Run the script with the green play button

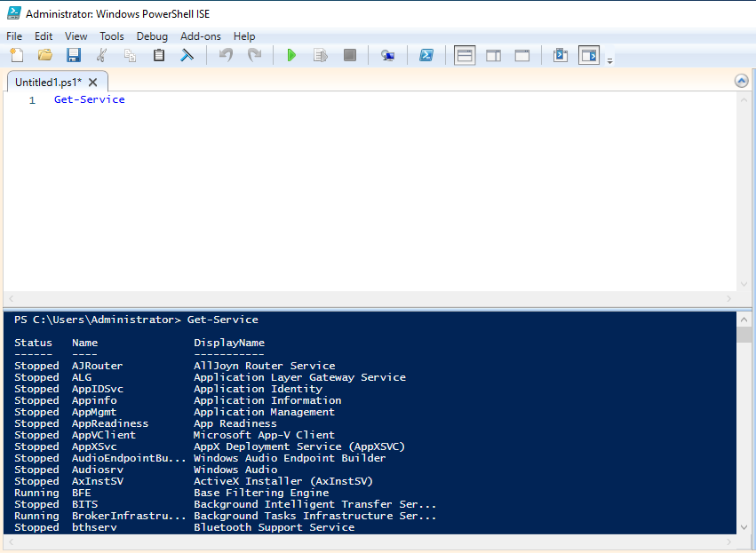[291, 55]
